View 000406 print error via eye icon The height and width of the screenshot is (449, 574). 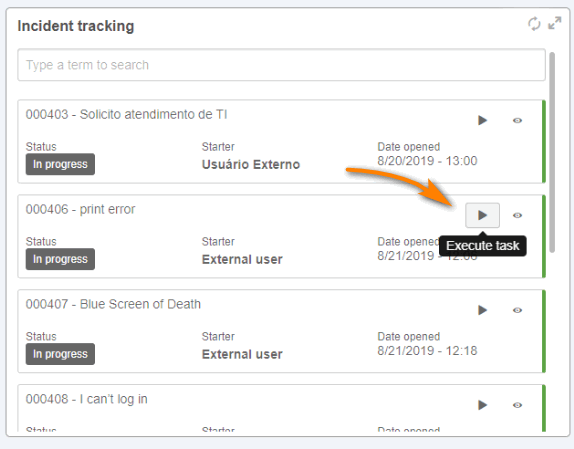pyautogui.click(x=517, y=215)
